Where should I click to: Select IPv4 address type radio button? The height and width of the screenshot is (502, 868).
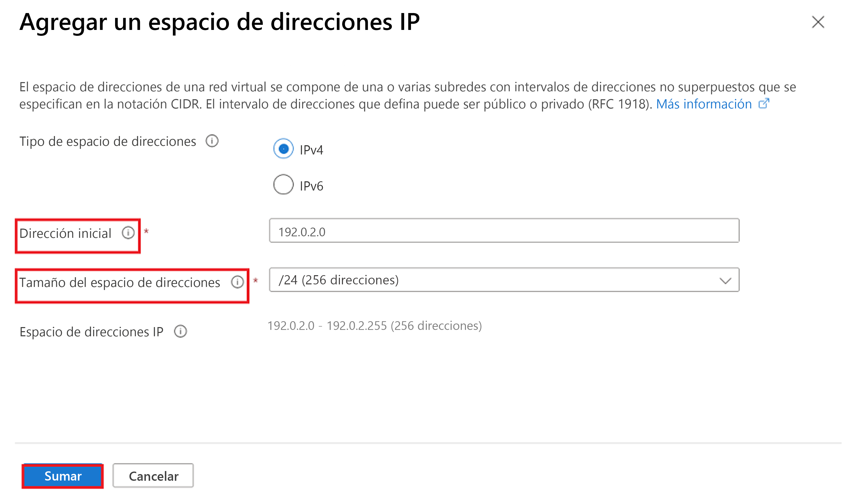pyautogui.click(x=283, y=149)
